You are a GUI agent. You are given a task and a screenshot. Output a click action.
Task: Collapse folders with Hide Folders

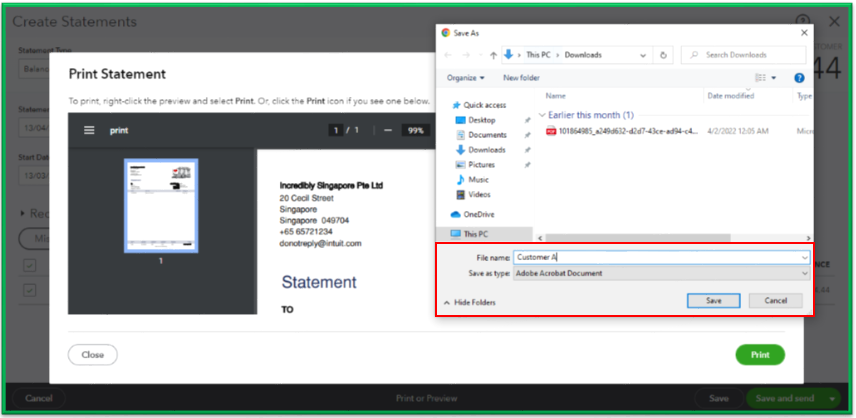[x=469, y=302]
